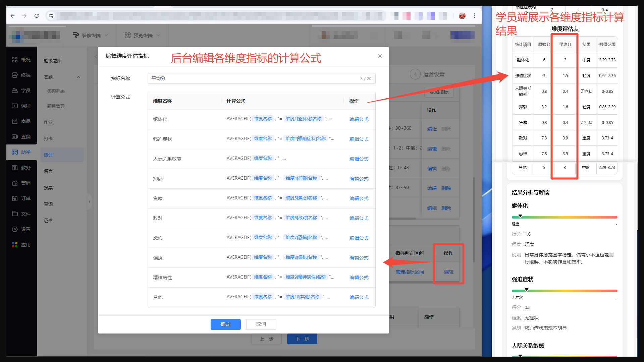
Task: Click the browser reload icon
Action: [37, 16]
